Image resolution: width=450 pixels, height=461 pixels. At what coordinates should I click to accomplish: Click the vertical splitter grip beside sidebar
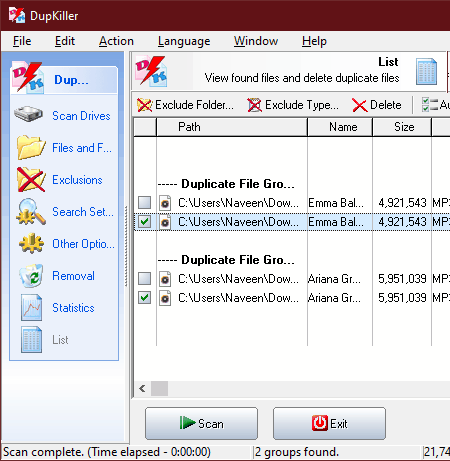coord(126,246)
